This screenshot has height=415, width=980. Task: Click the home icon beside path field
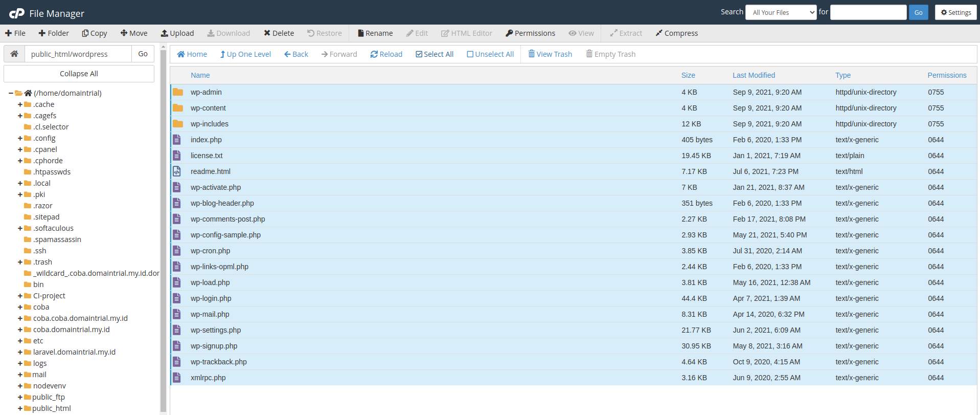point(14,54)
